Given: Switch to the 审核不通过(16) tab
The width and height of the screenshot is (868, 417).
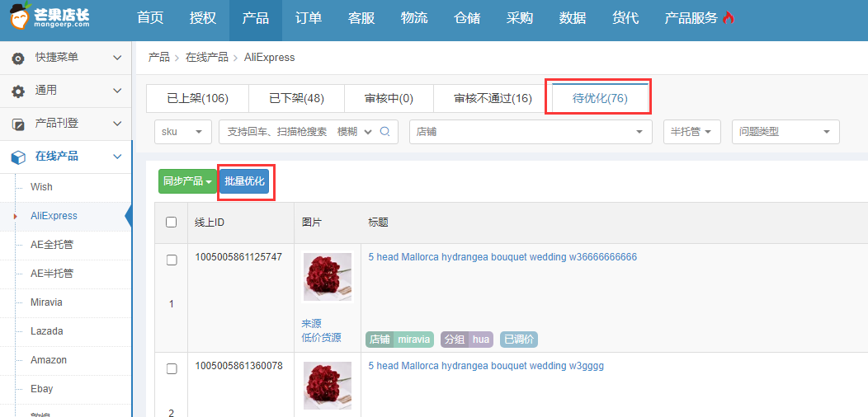Looking at the screenshot, I should coord(493,99).
